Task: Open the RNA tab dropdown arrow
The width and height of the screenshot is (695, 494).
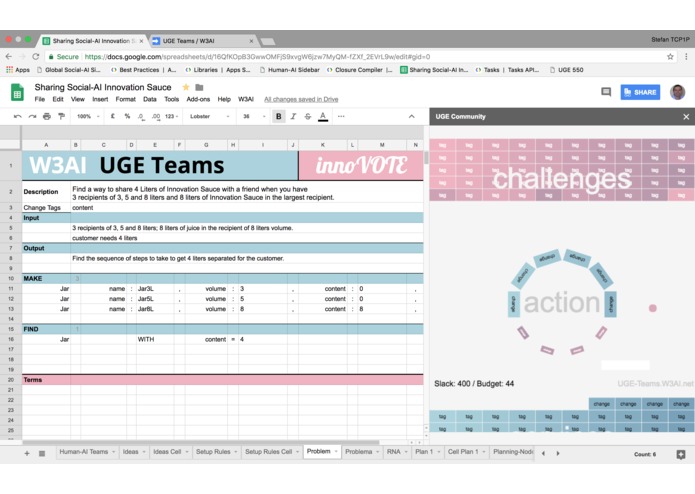Action: coord(406,452)
